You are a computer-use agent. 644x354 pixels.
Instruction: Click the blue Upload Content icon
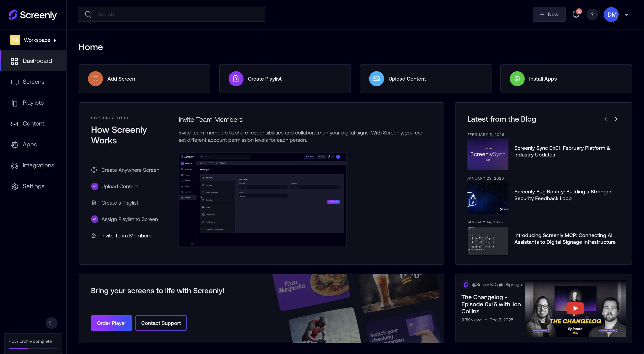376,79
